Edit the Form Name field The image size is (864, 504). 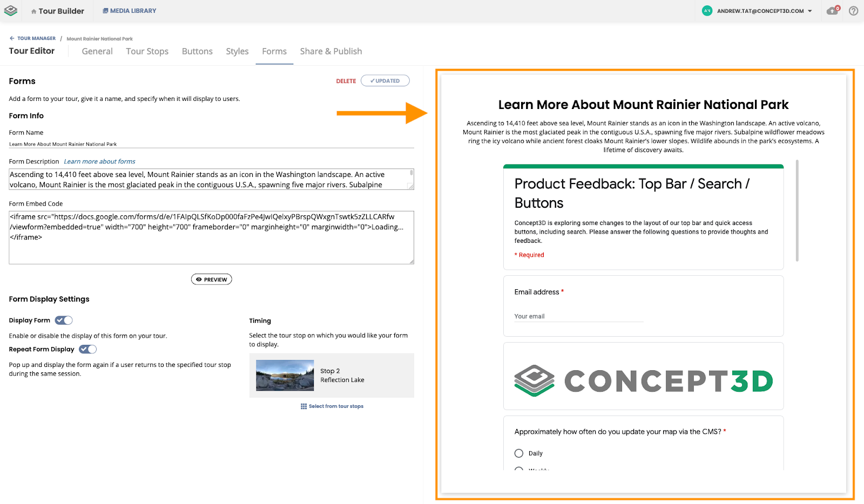pos(211,144)
